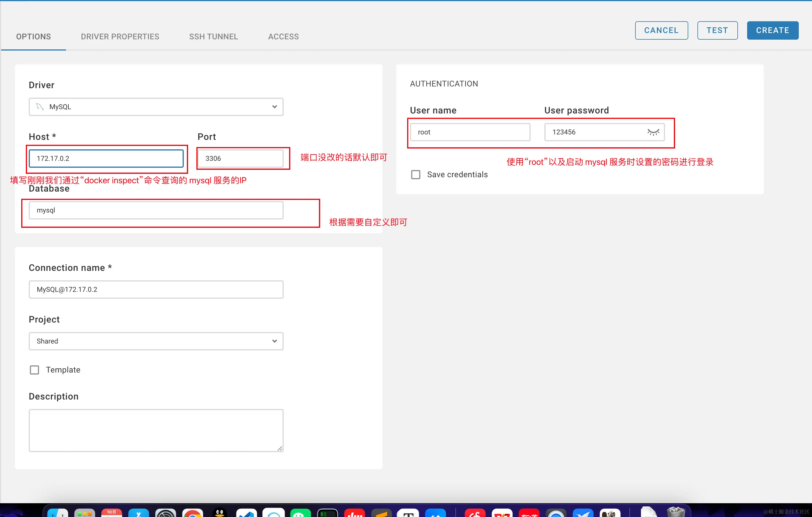This screenshot has height=517, width=812.
Task: Click the MySQL dolphin driver icon
Action: [x=40, y=107]
